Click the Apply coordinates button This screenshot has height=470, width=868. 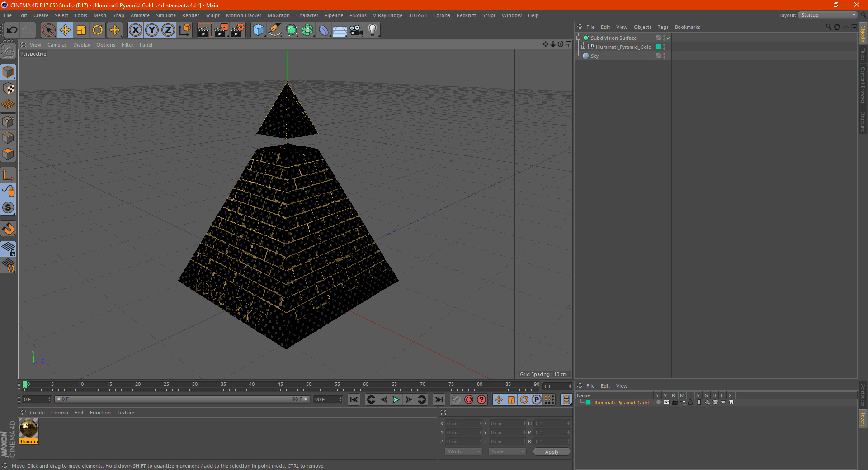click(x=552, y=451)
